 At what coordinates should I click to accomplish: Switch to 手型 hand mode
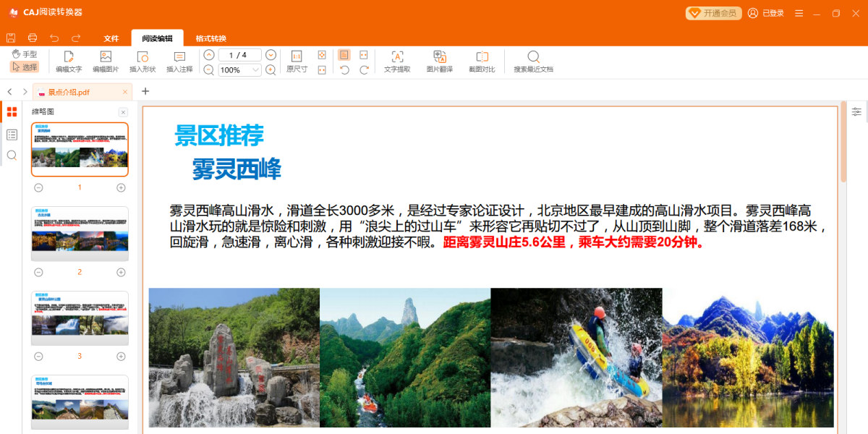(25, 54)
